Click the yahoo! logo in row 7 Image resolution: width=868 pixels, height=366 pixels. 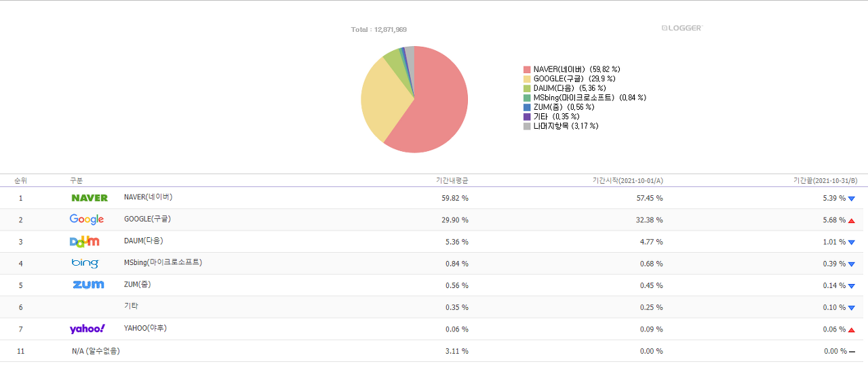point(87,329)
